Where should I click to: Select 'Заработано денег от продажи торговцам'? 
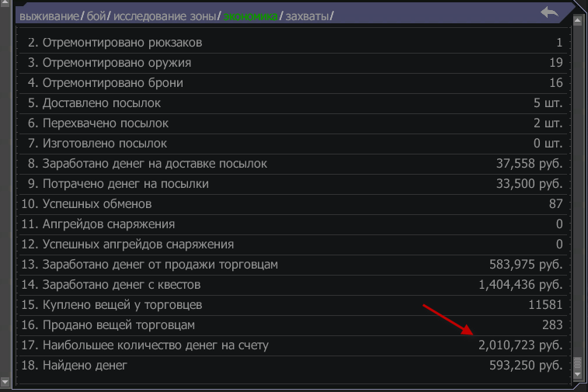[294, 265]
